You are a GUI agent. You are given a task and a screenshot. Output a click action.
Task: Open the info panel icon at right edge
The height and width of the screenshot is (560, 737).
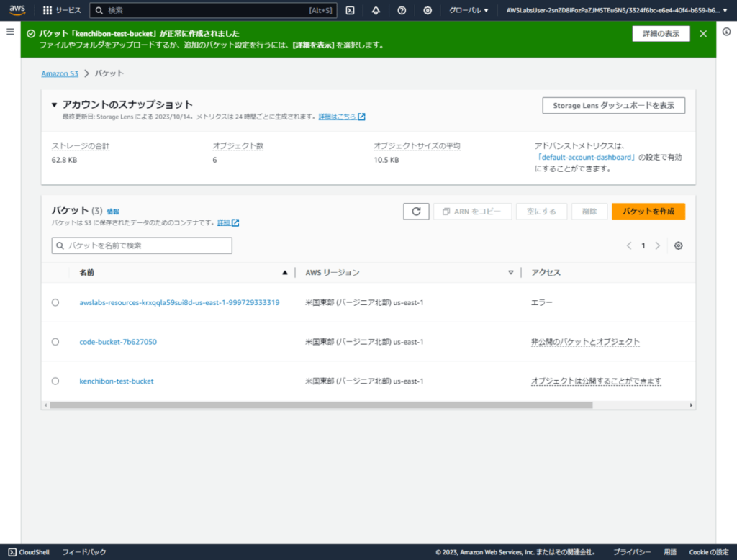(727, 32)
